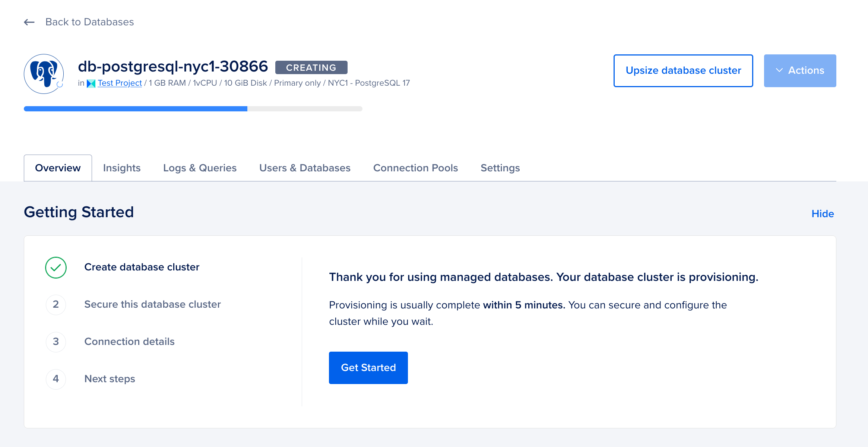Screen dimensions: 868x447
Task: Go to Users & Databases tab
Action: pyautogui.click(x=305, y=168)
